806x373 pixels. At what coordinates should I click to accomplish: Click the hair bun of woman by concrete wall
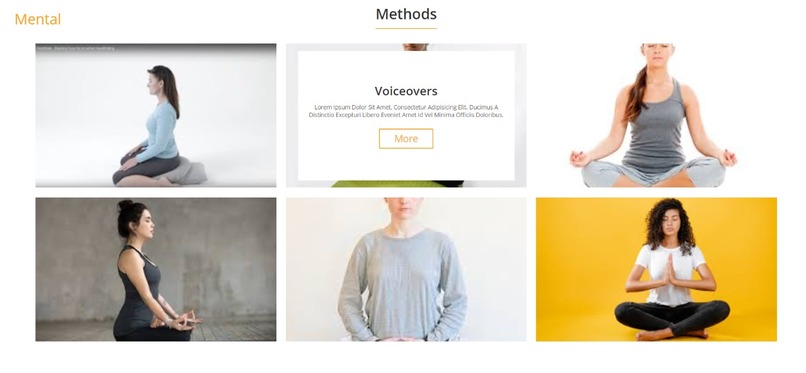click(x=125, y=206)
